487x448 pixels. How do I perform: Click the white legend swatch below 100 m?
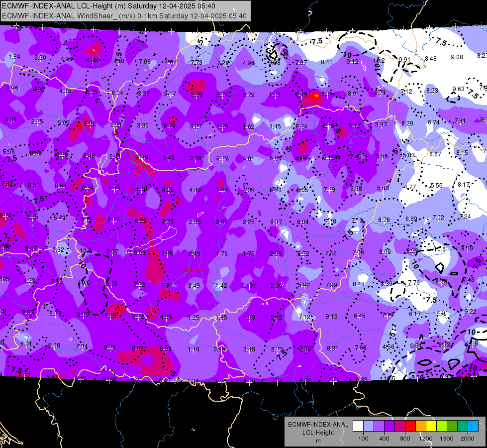[x=358, y=426]
